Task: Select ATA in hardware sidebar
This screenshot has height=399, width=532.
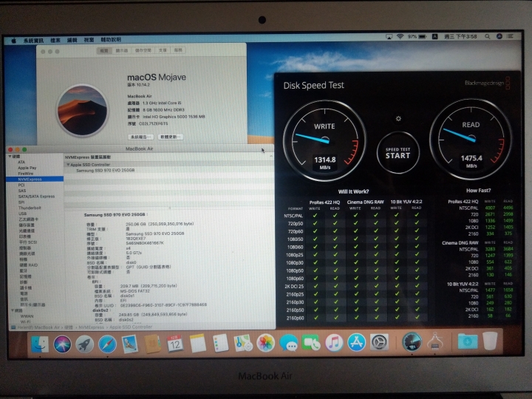Action: (21, 162)
